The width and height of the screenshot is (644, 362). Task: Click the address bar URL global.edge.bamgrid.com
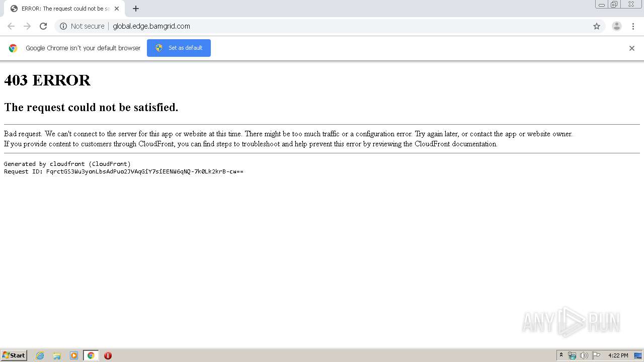coord(151,26)
